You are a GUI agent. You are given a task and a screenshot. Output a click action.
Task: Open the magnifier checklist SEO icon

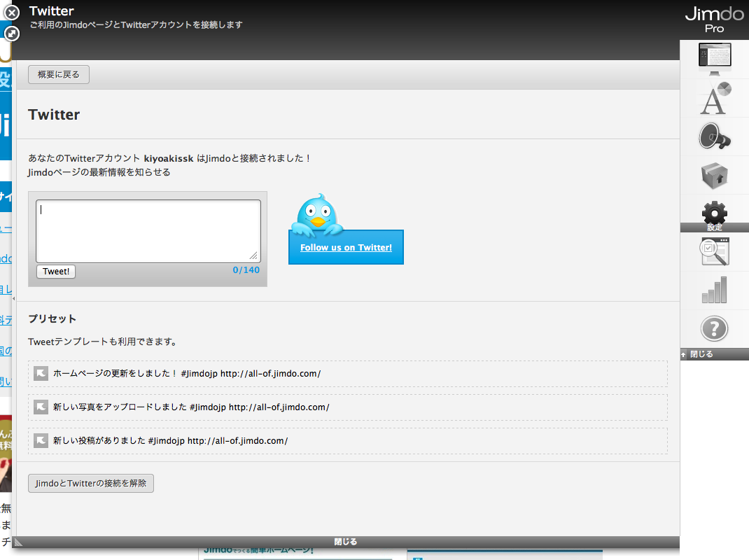[715, 251]
